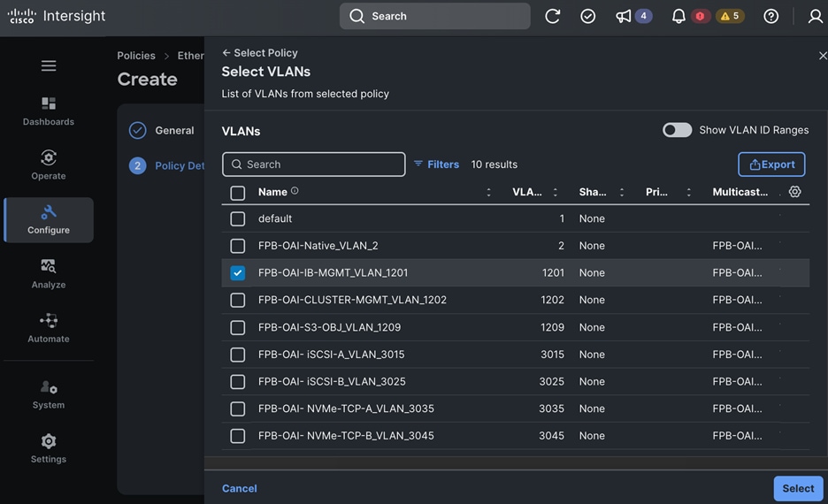Sort by the VLAN ID column arrows
Screen dimensions: 828x504
(555, 192)
